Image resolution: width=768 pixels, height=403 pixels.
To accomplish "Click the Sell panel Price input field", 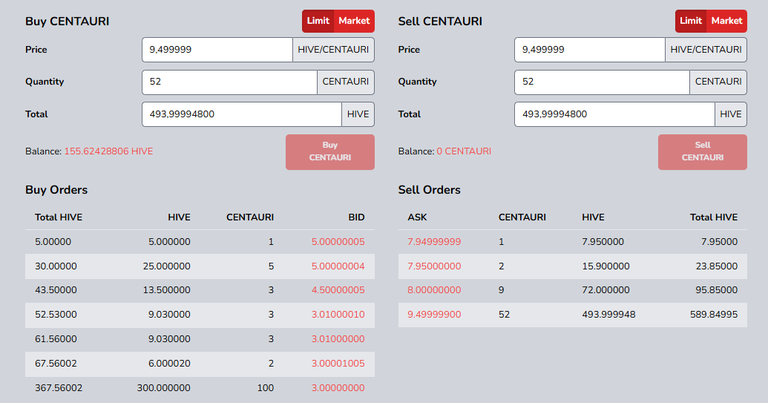I will pyautogui.click(x=590, y=50).
